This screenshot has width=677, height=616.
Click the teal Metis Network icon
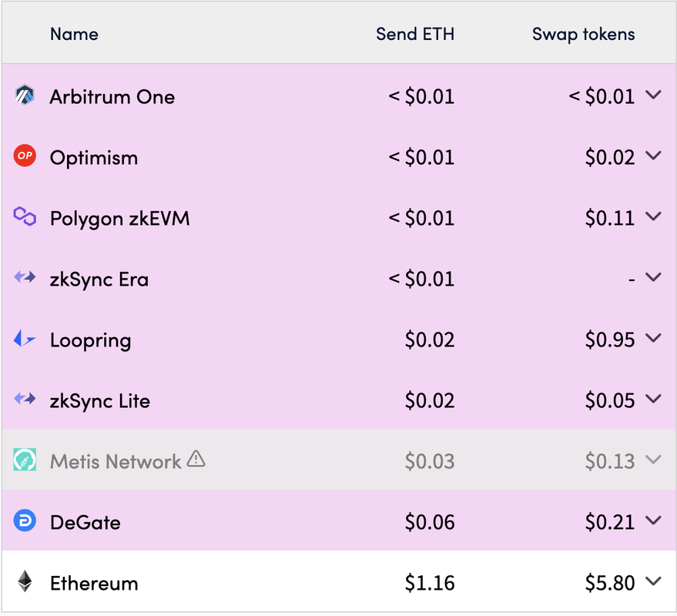[25, 460]
